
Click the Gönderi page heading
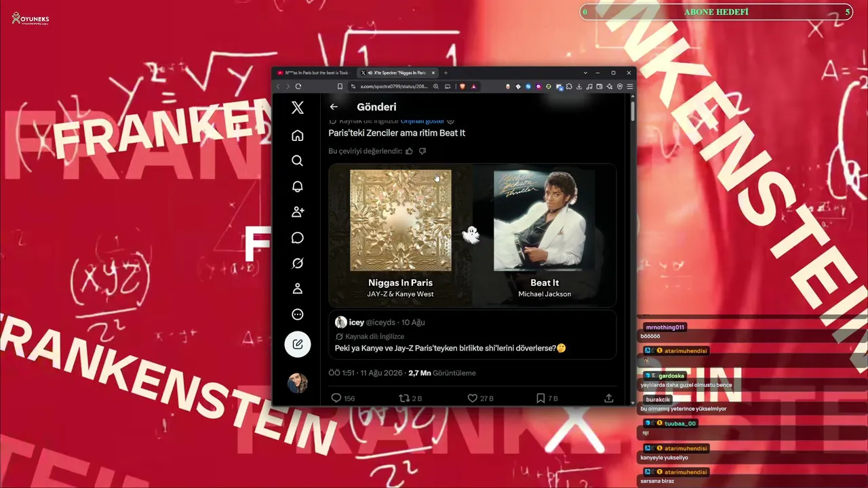[x=376, y=106]
